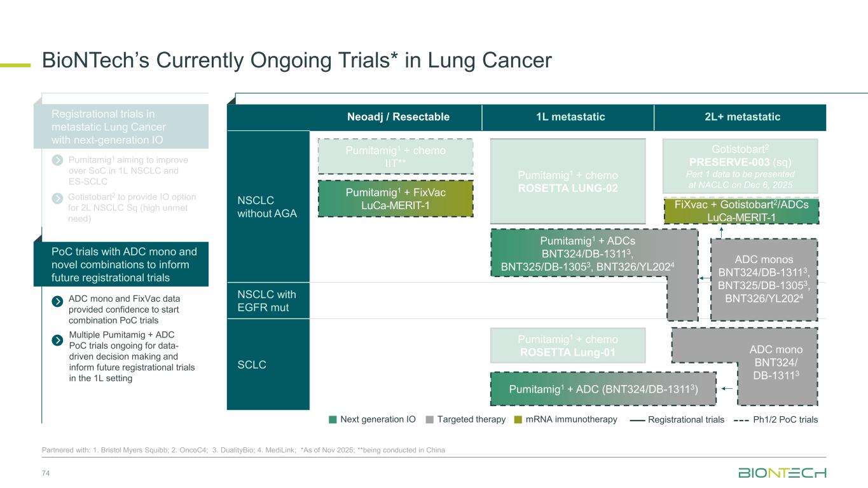Select the olive mRNA immunotherapy legend swatch
The width and height of the screenshot is (868, 488).
coord(519,419)
